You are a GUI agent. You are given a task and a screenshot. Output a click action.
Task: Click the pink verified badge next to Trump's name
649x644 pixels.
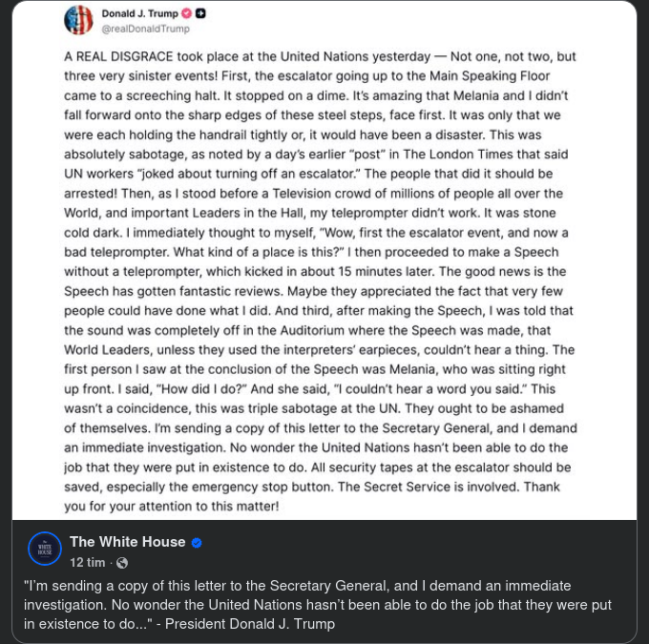tap(187, 13)
